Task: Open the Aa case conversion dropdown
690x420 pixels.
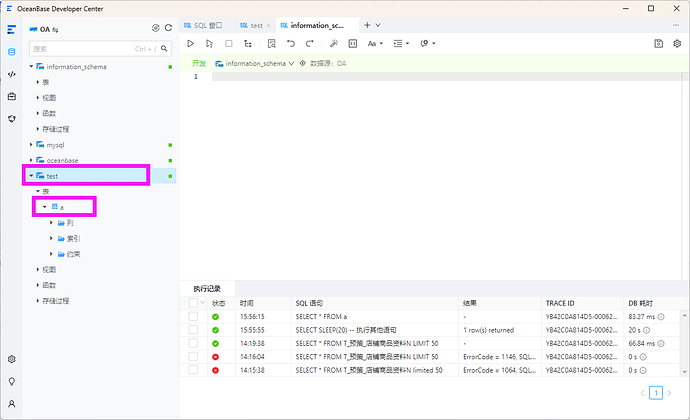Action: click(375, 43)
